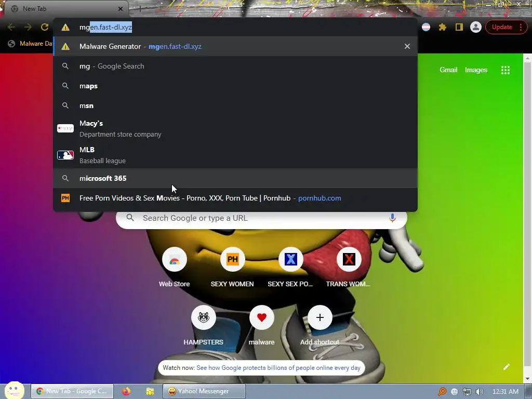532x399 pixels.
Task: Pick the "msn" search suggestion
Action: coord(235,105)
